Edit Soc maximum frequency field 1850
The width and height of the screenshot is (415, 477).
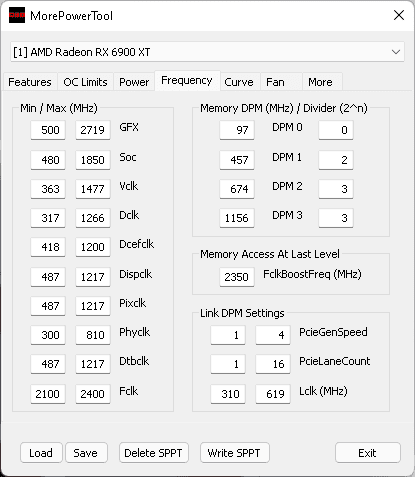point(93,160)
